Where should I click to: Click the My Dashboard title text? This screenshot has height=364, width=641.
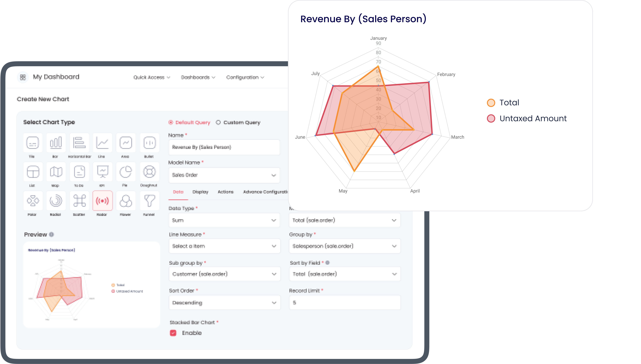tap(56, 77)
